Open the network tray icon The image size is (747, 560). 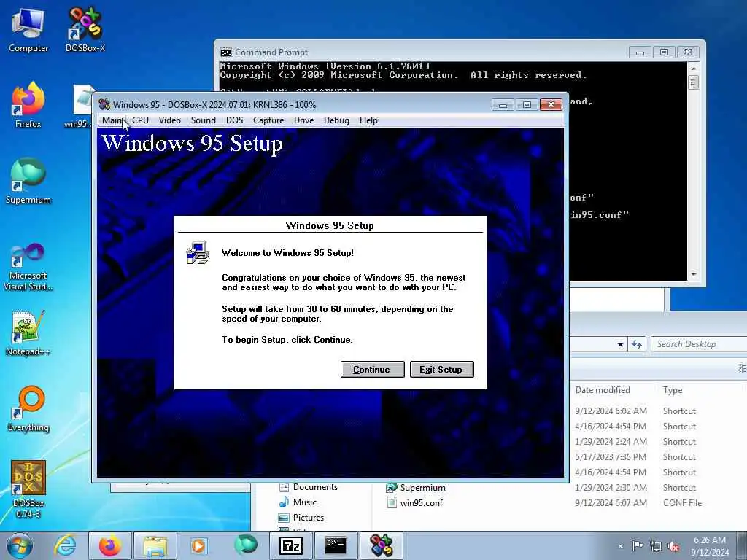pos(656,547)
